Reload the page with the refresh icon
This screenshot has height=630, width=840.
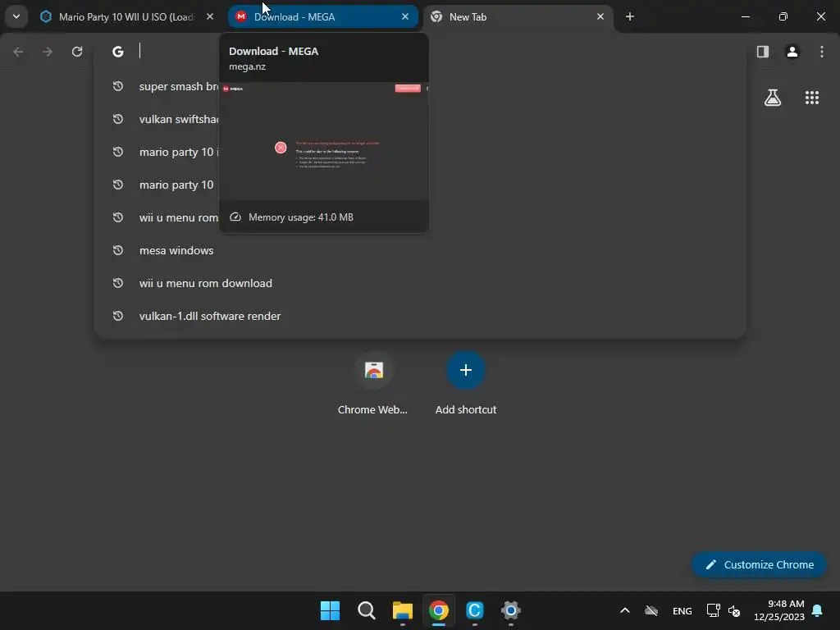pos(77,52)
